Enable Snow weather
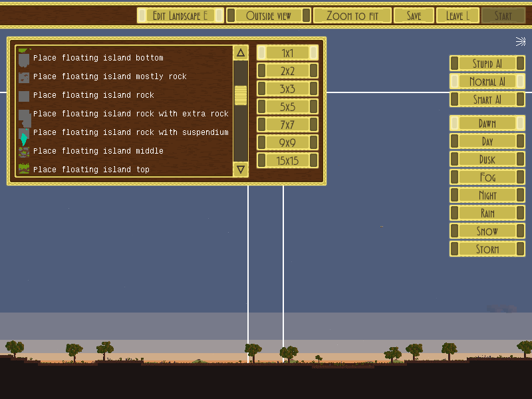This screenshot has height=399, width=532. pyautogui.click(x=487, y=231)
